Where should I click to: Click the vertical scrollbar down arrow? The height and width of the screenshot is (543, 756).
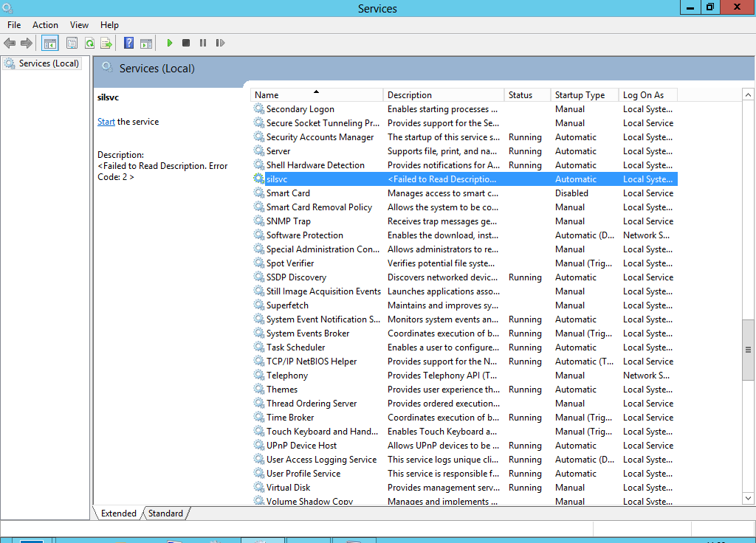click(x=749, y=499)
